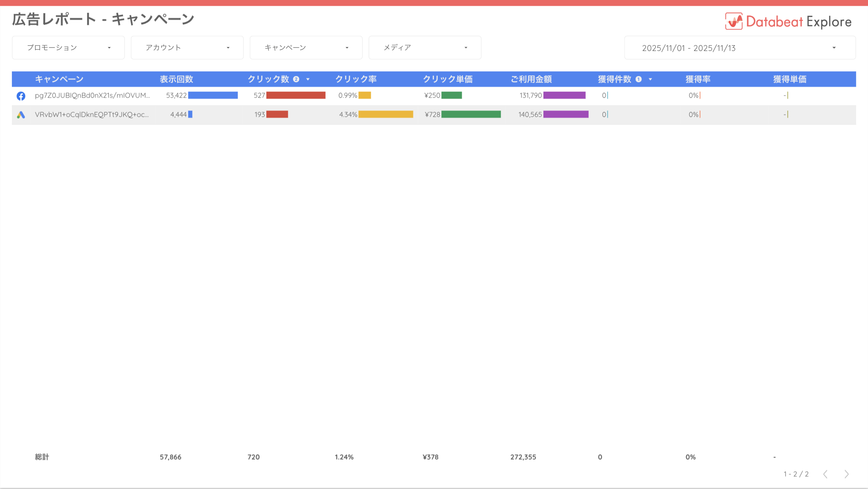Expand the キャンペーン filter dropdown
The width and height of the screenshot is (868, 489).
306,48
